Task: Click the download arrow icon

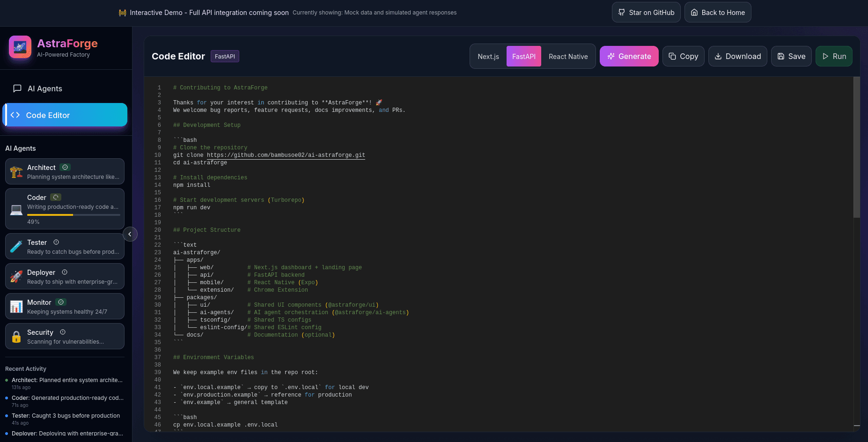Action: tap(718, 56)
